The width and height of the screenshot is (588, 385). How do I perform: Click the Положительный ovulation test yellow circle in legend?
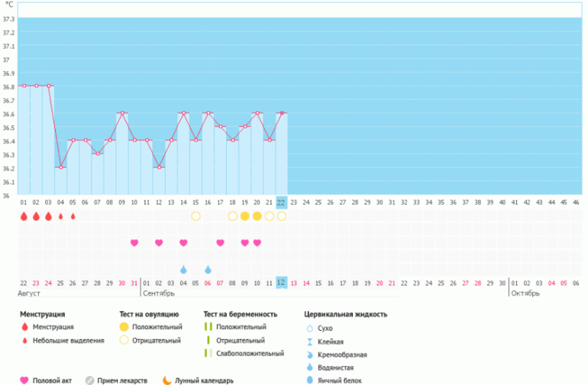(123, 327)
